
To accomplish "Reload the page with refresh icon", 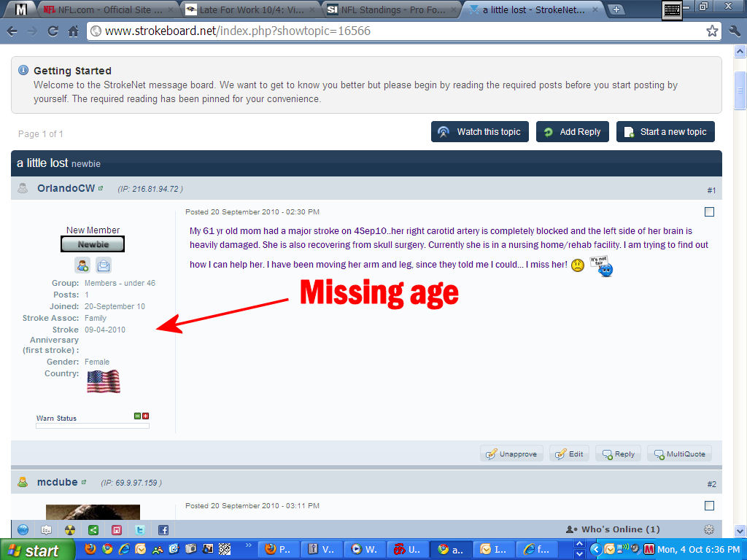I will click(53, 31).
